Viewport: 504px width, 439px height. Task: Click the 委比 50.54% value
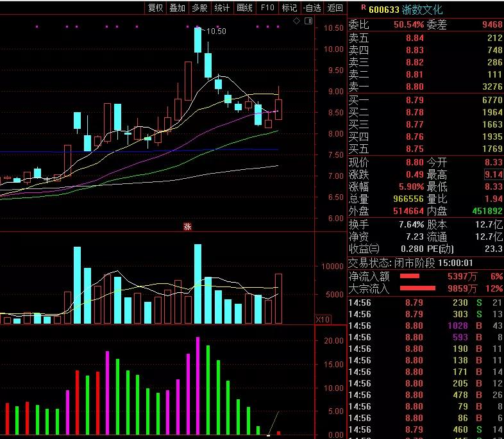coord(409,24)
